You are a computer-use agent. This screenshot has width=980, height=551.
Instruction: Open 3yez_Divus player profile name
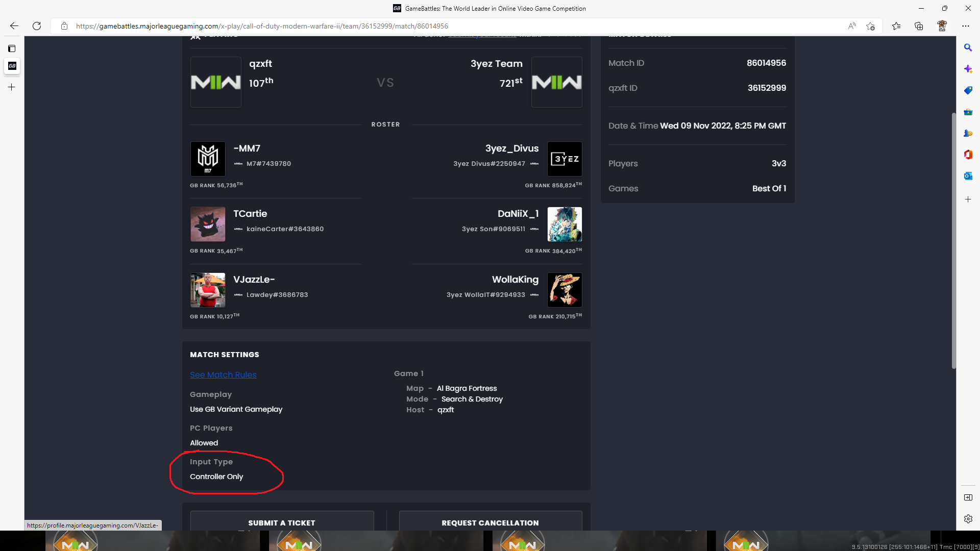click(x=512, y=148)
